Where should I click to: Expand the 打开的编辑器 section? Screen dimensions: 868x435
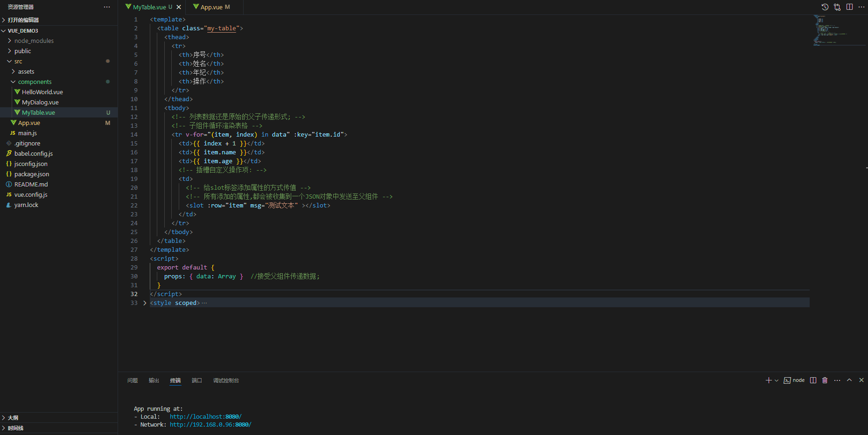pyautogui.click(x=59, y=20)
